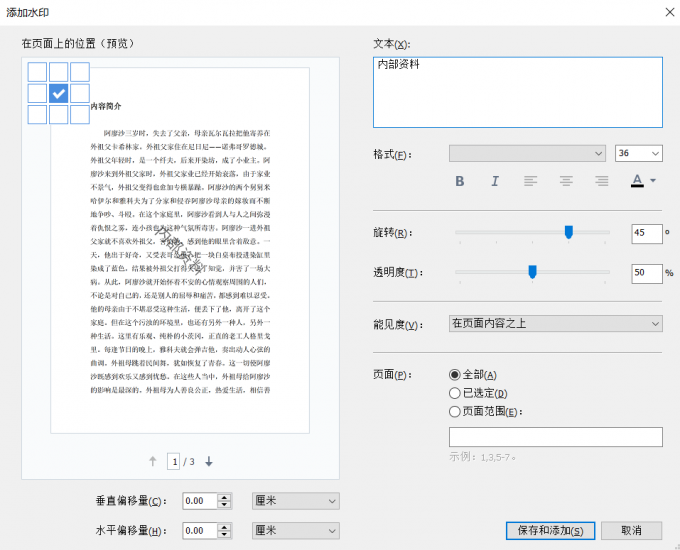680x550 pixels.
Task: Expand the 能见度 dropdown
Action: [x=555, y=324]
